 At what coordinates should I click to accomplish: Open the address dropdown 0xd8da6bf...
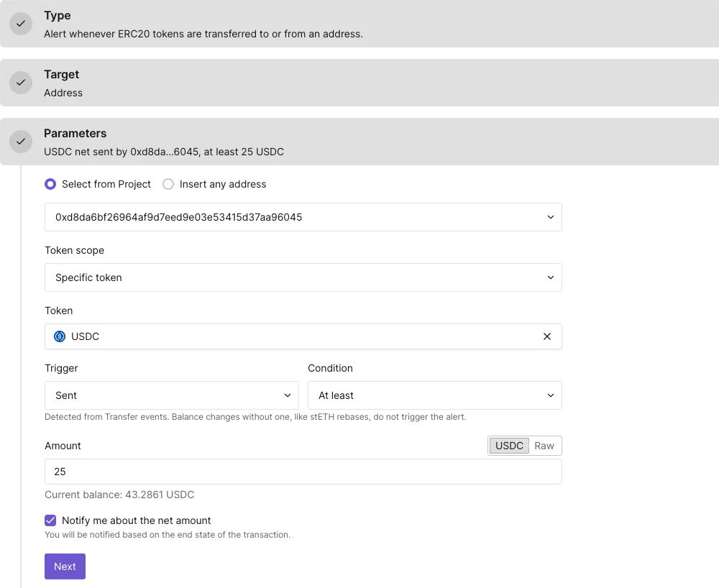(303, 217)
